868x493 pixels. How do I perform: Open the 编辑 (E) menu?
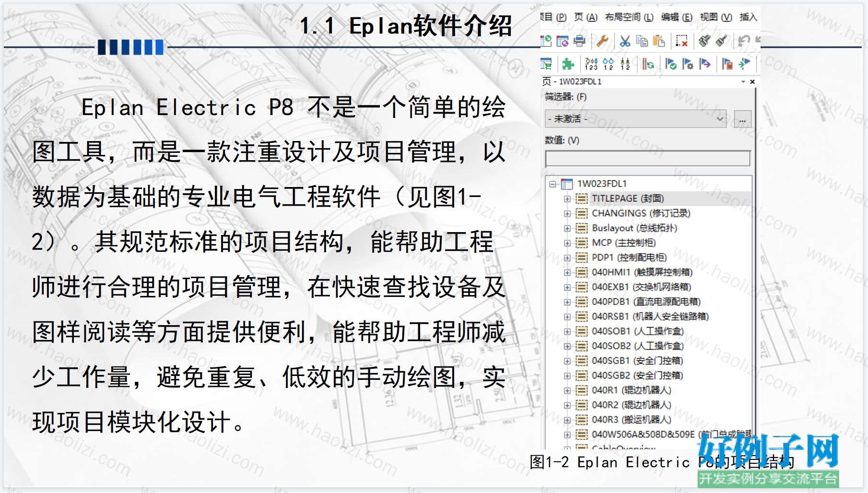(677, 17)
